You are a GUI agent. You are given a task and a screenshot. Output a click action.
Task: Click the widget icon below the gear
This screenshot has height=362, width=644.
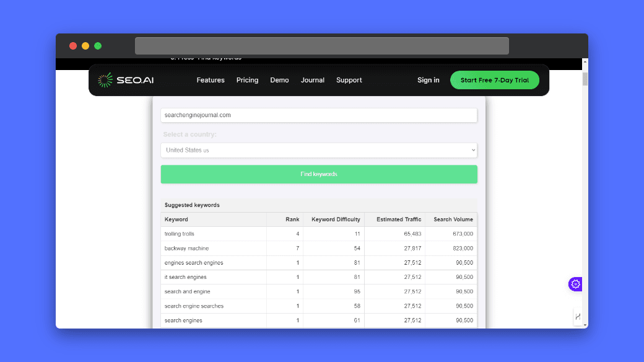pyautogui.click(x=578, y=316)
